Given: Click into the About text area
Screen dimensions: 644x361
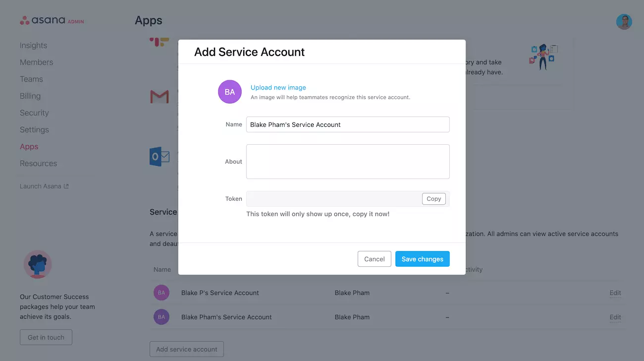Looking at the screenshot, I should click(x=348, y=162).
